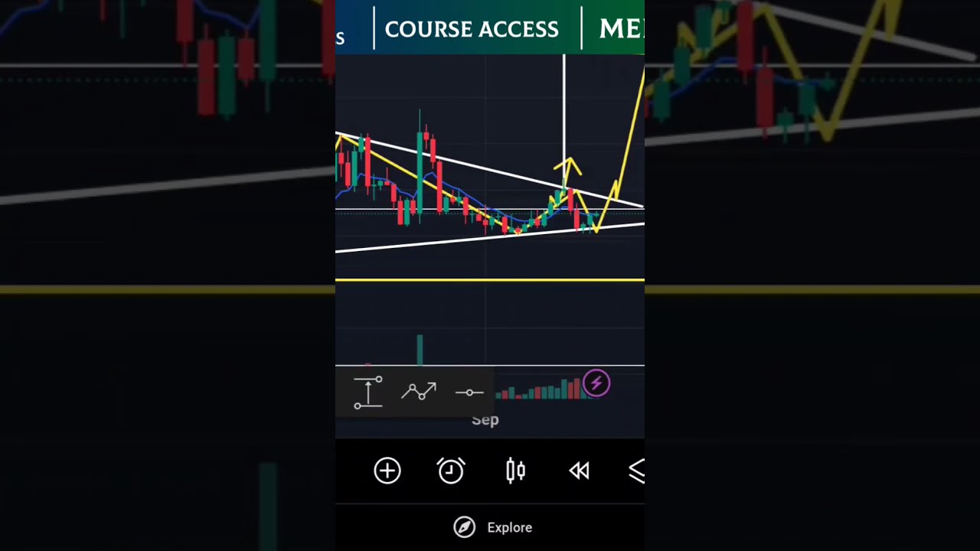The width and height of the screenshot is (980, 551).
Task: Select the arrow path drawing tool
Action: 419,392
